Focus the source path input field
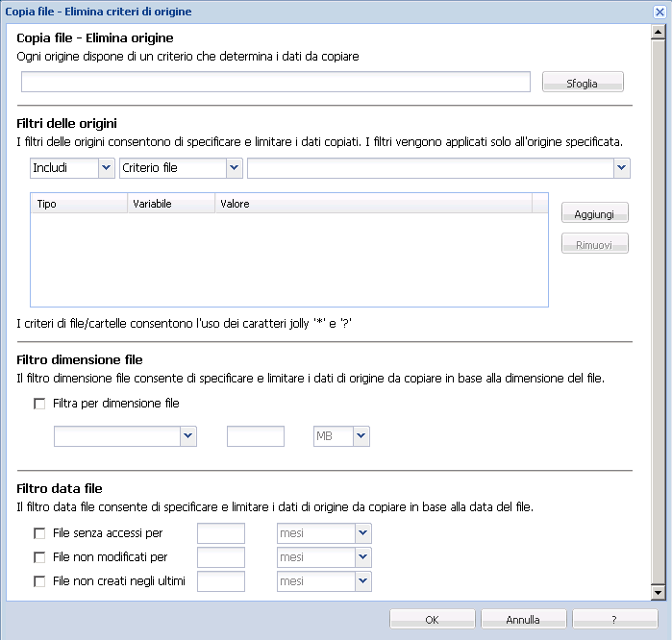Image resolution: width=672 pixels, height=640 pixels. pyautogui.click(x=276, y=82)
